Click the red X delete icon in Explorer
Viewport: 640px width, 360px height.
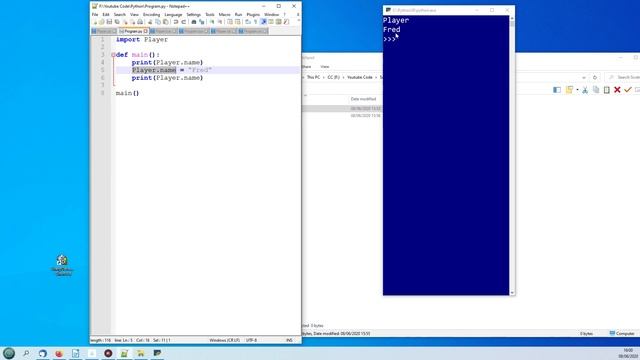[617, 90]
